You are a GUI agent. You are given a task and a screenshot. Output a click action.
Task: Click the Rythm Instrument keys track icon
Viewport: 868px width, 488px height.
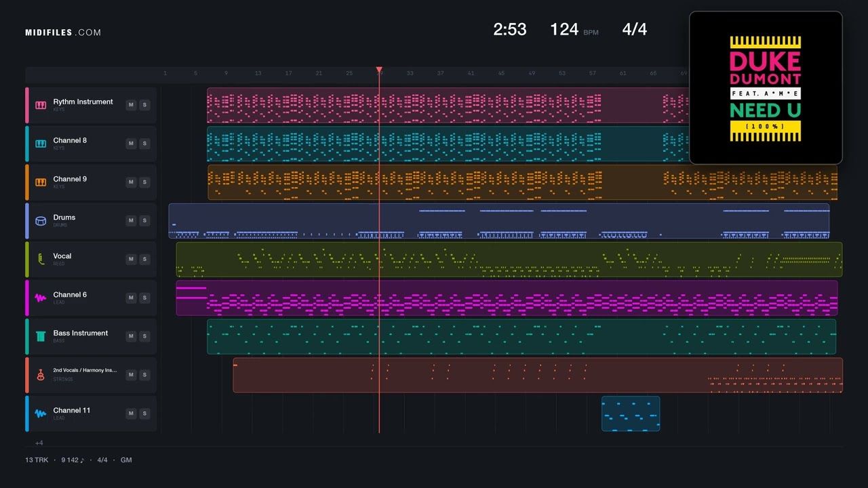(x=41, y=105)
